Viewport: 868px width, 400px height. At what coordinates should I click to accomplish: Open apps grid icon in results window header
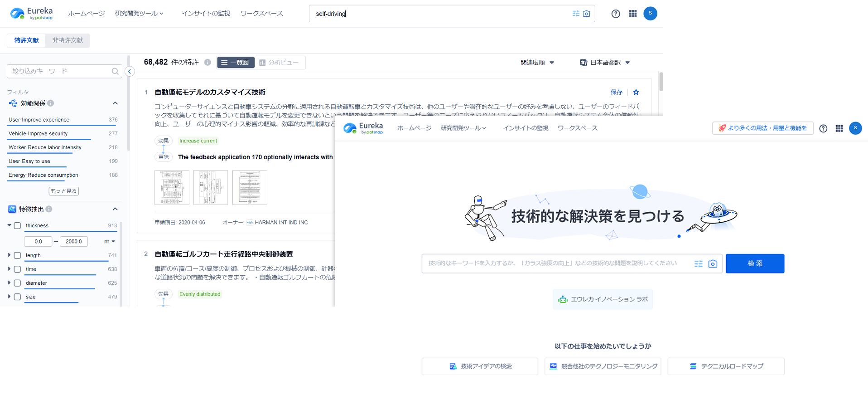pos(633,14)
